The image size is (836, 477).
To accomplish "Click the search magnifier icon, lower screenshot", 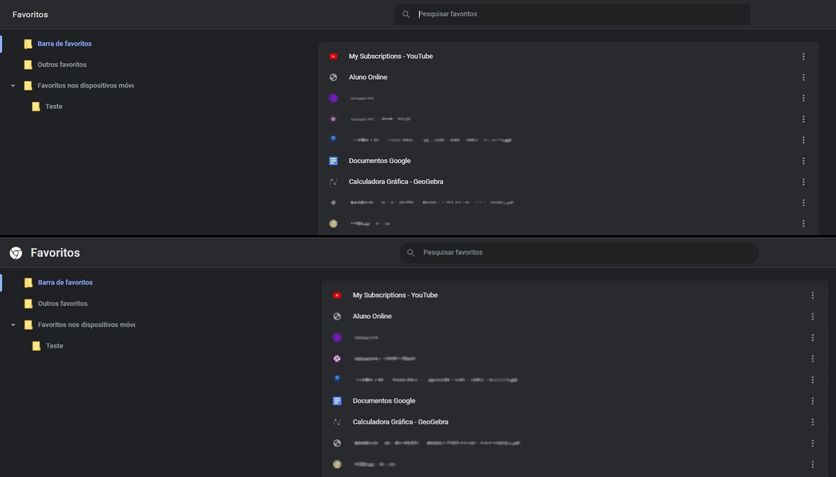I will 411,253.
